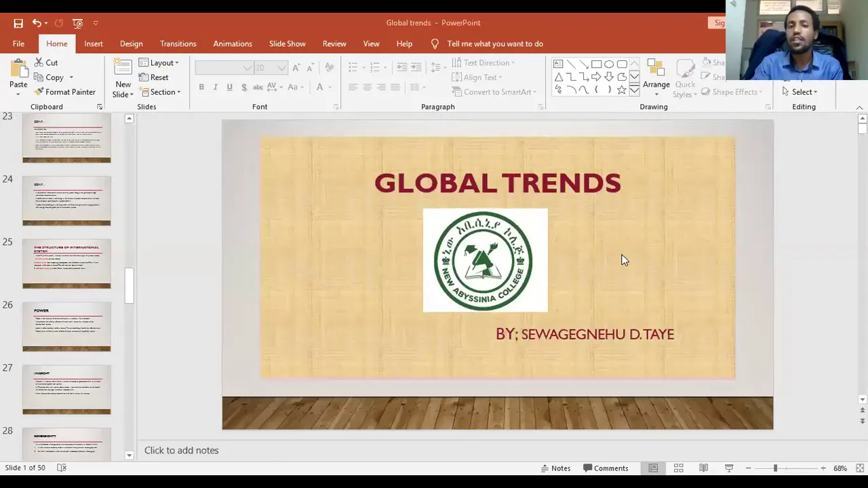
Task: Increase the font size
Action: 296,68
